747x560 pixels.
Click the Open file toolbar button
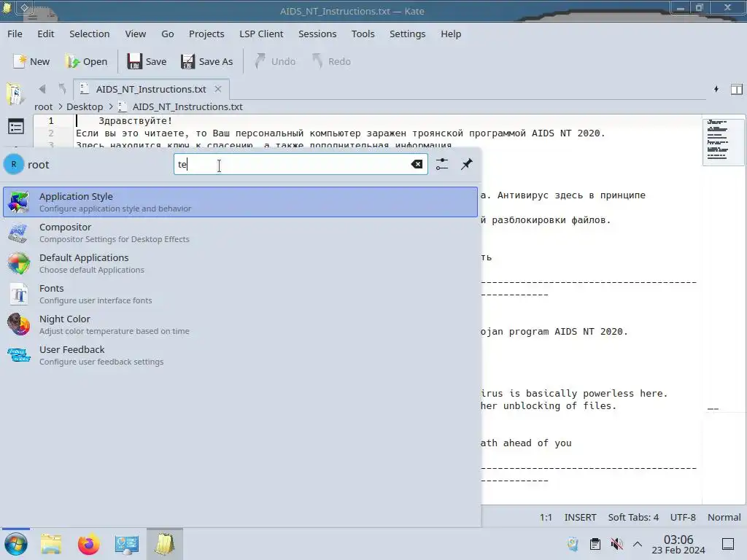tap(87, 61)
